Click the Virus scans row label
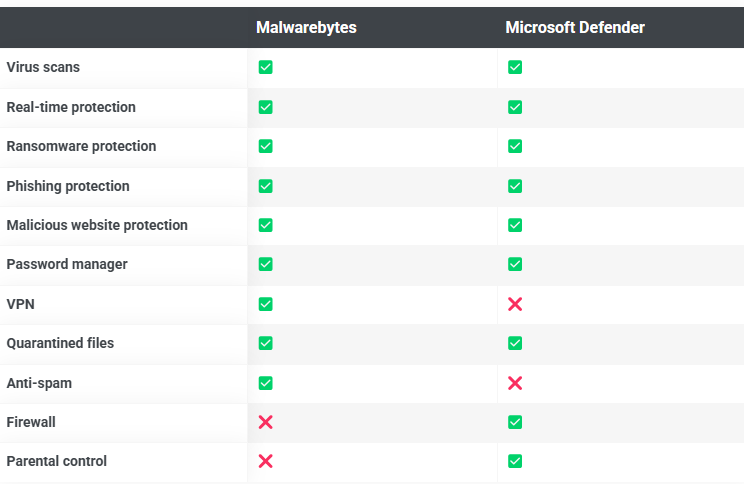The width and height of the screenshot is (744, 484). pos(43,67)
